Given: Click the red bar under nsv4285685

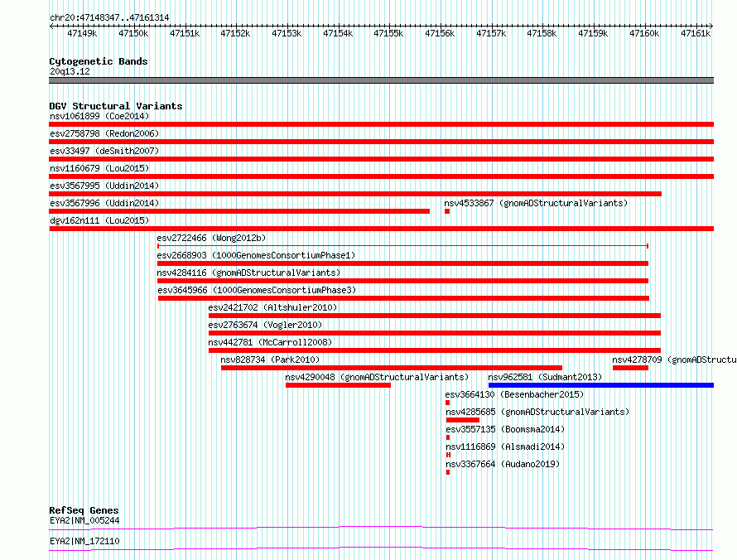Looking at the screenshot, I should click(463, 420).
